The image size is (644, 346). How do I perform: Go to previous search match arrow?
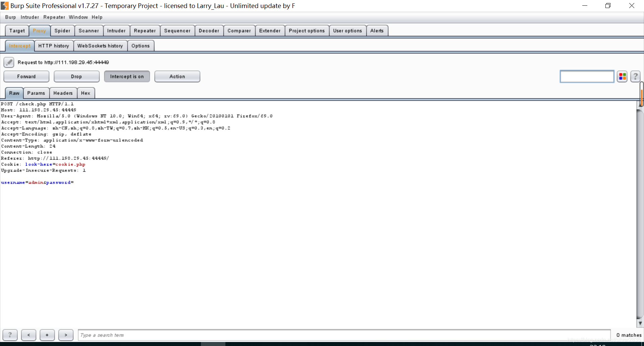coord(29,335)
